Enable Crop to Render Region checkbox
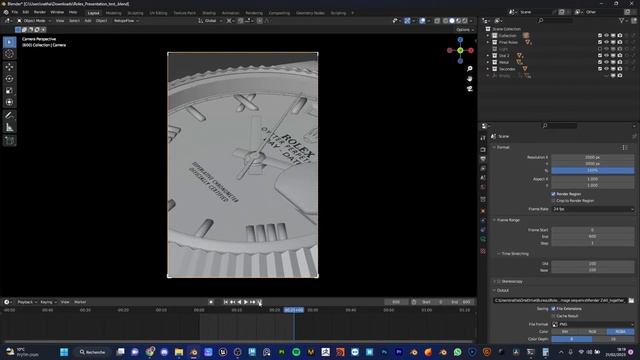The width and height of the screenshot is (640, 360). [553, 201]
